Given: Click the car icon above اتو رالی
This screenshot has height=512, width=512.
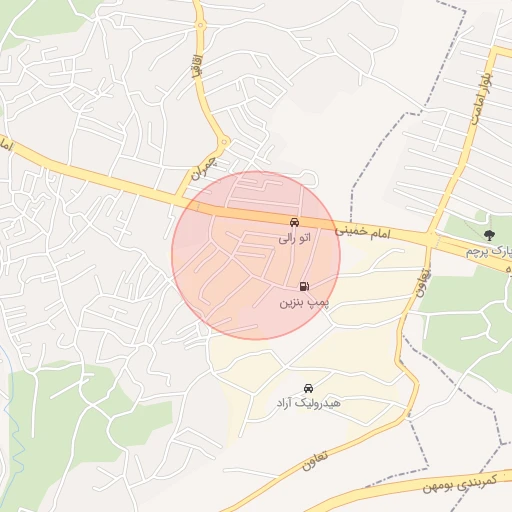Looking at the screenshot, I should pos(294,222).
